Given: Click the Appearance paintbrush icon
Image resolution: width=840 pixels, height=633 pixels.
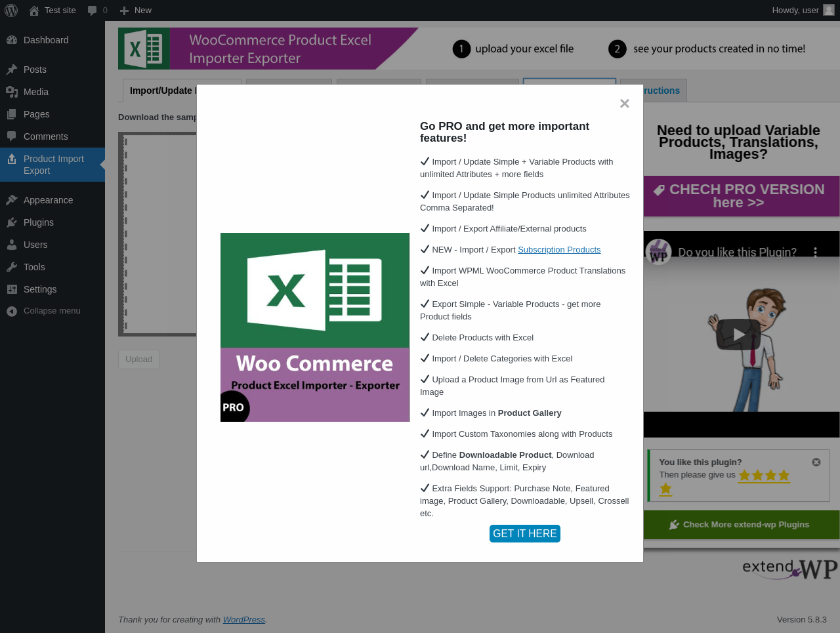Looking at the screenshot, I should pos(12,200).
